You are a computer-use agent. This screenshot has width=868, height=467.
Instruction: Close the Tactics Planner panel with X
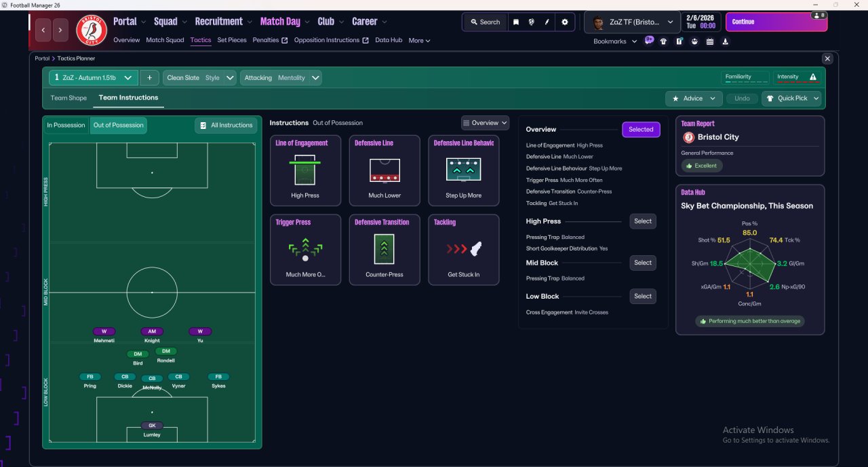(827, 58)
